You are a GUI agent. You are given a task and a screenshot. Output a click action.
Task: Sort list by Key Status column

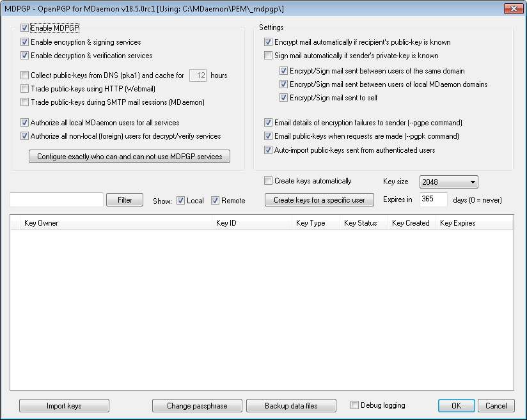pyautogui.click(x=364, y=223)
